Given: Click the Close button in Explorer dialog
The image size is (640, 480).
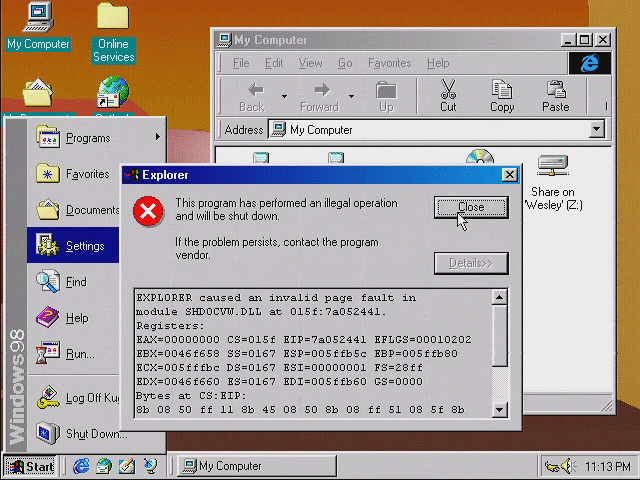Looking at the screenshot, I should coord(471,207).
